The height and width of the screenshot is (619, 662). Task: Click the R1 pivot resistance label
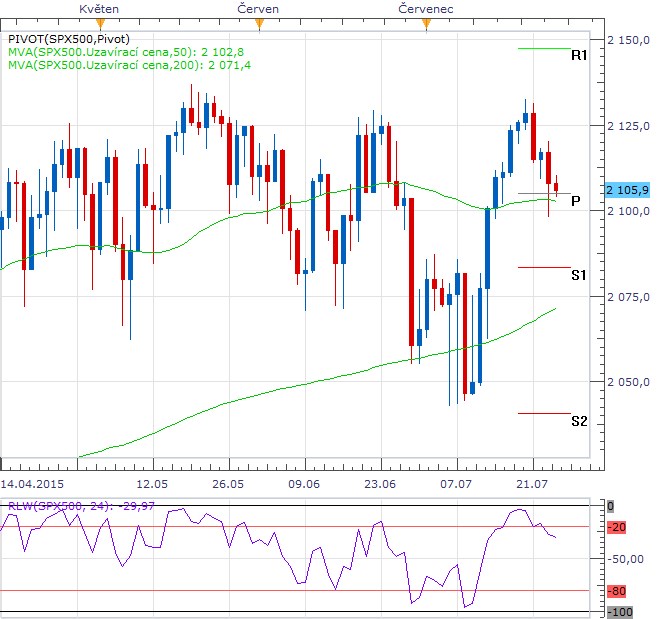click(x=579, y=55)
